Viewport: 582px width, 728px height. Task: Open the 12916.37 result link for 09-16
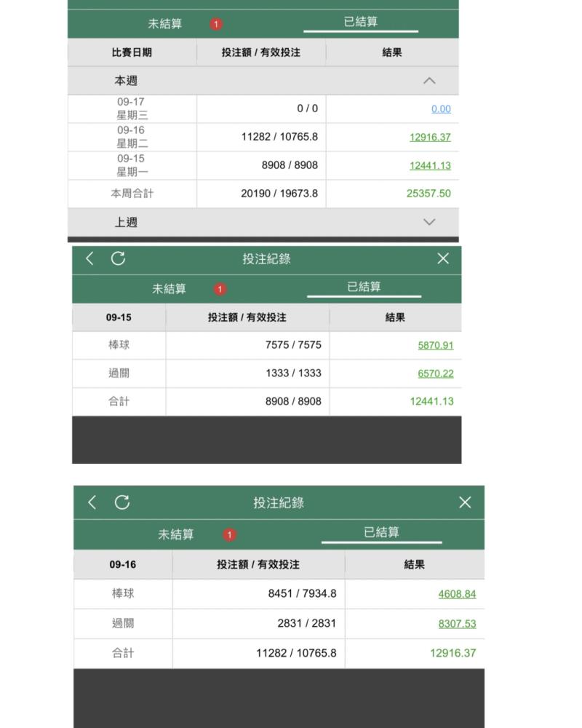(430, 137)
